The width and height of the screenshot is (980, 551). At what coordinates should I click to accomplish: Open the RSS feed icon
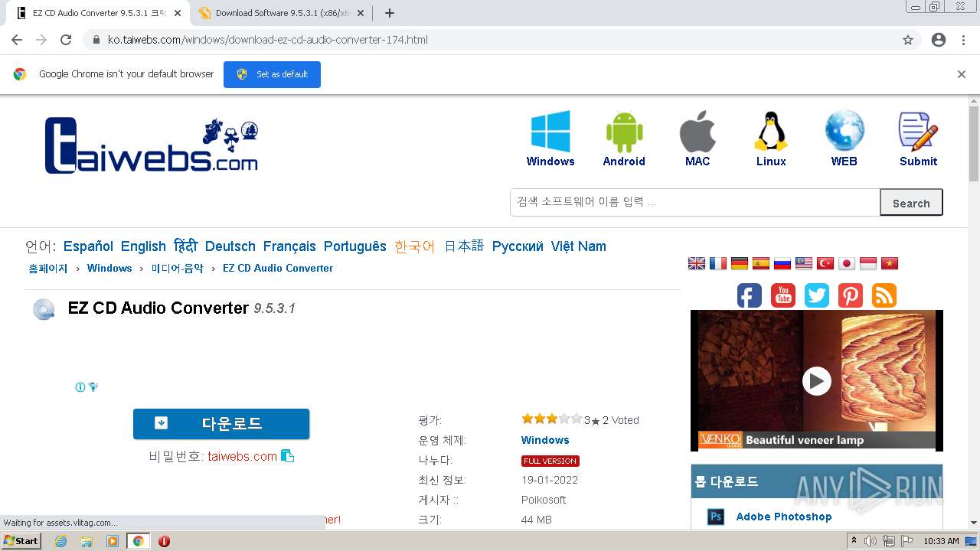(884, 295)
